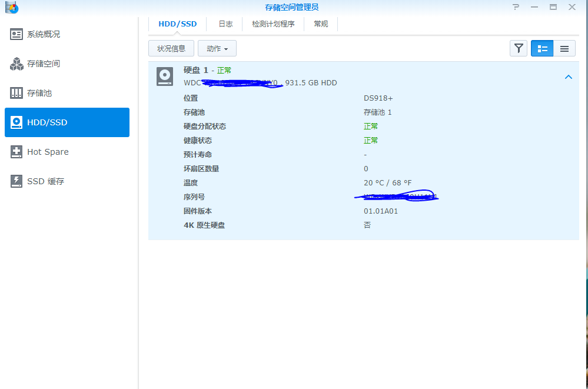Switch to the 日志 tab
Image resolution: width=588 pixels, height=389 pixels.
point(225,24)
